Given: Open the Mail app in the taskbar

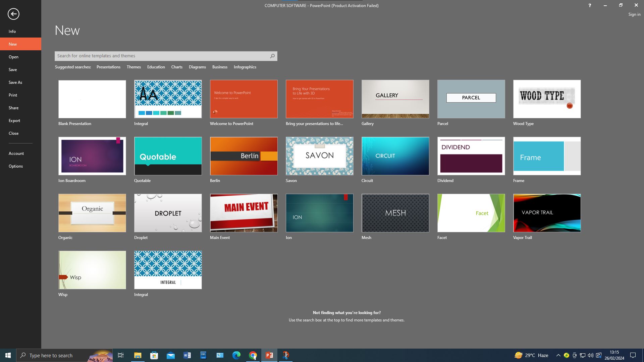Looking at the screenshot, I should (x=170, y=355).
